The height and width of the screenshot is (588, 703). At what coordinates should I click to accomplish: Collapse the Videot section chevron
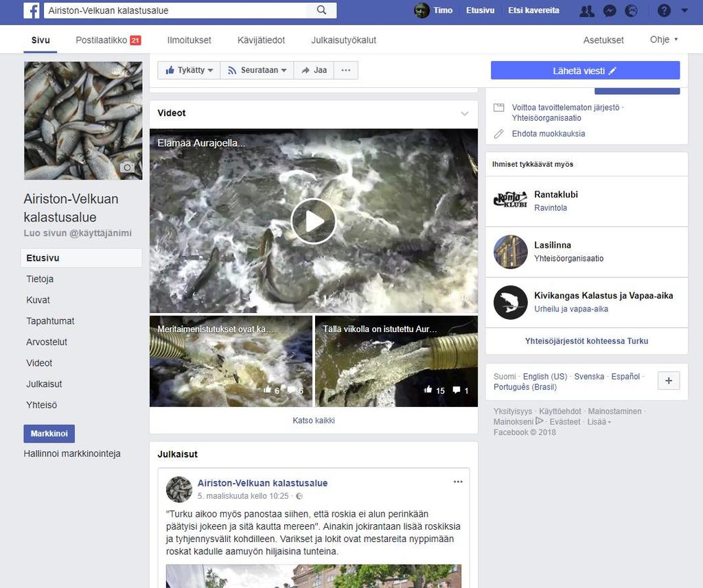pos(465,113)
